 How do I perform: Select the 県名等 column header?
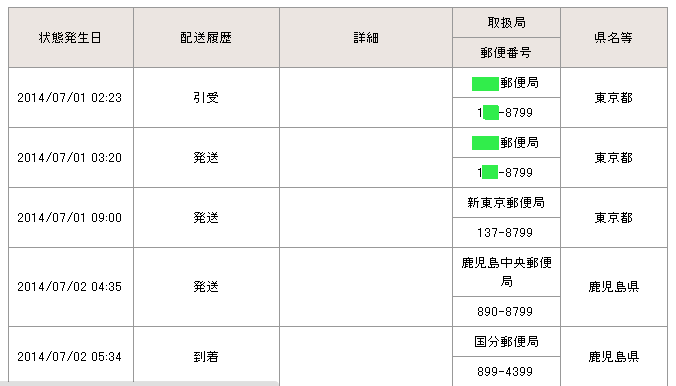click(x=613, y=38)
